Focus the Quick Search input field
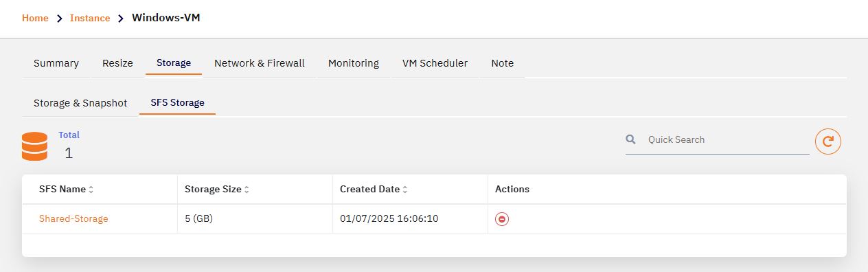The width and height of the screenshot is (868, 272). coord(727,139)
